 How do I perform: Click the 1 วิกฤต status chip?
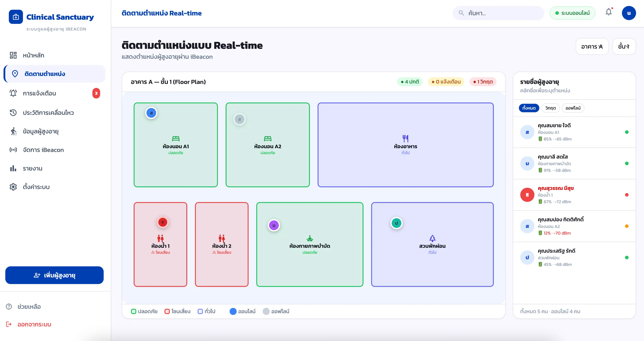(x=483, y=82)
